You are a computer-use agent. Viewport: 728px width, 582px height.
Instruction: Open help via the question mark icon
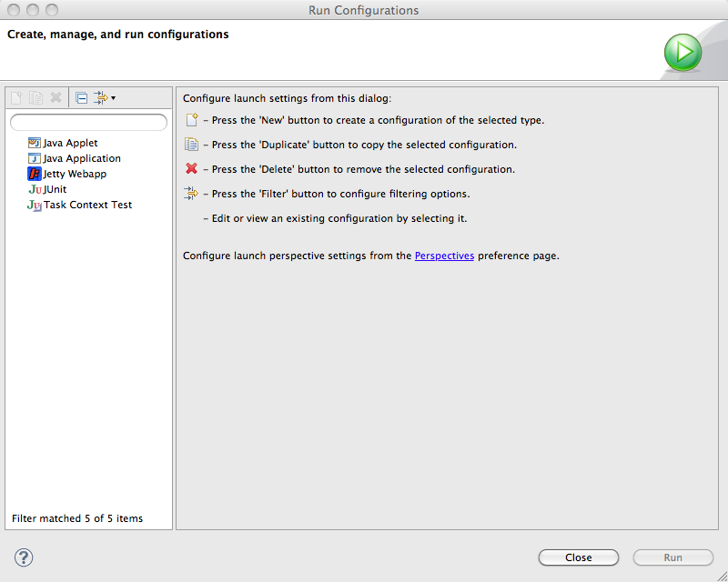coord(24,557)
